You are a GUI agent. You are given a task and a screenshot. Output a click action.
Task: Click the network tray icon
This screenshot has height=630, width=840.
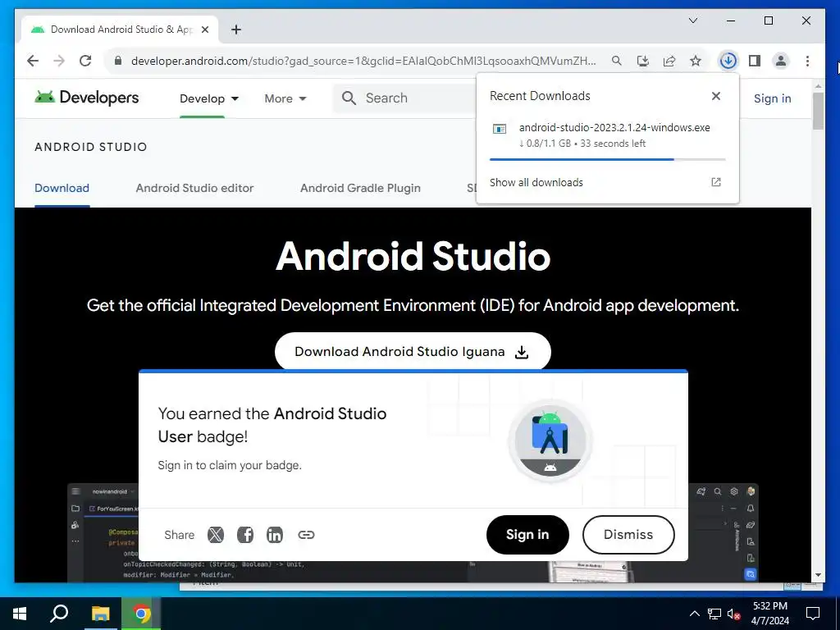714,614
